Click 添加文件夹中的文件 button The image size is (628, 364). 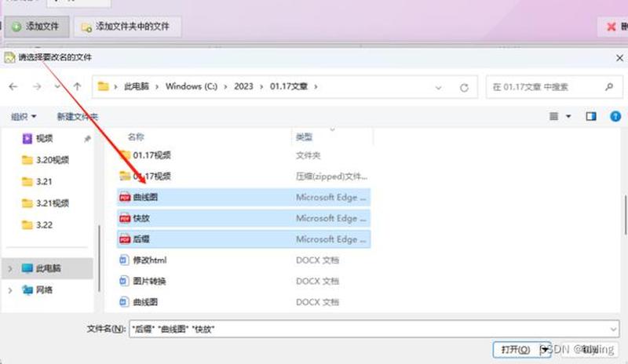[127, 27]
